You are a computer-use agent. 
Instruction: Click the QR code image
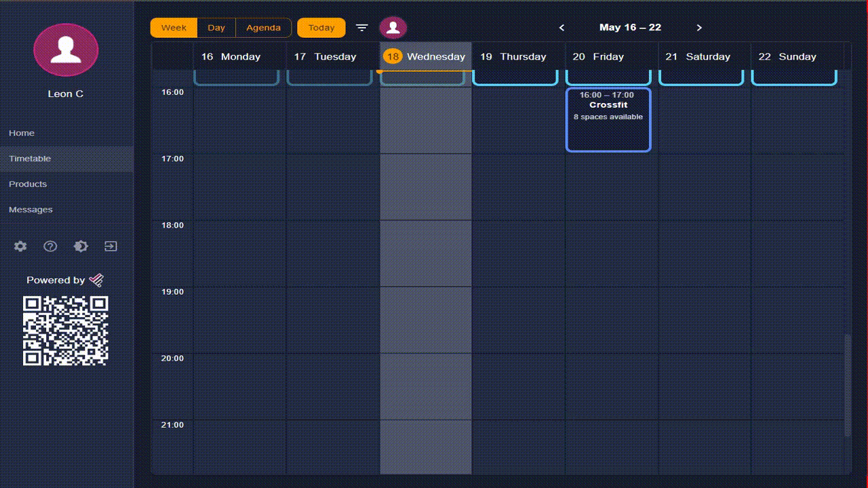[x=66, y=331]
